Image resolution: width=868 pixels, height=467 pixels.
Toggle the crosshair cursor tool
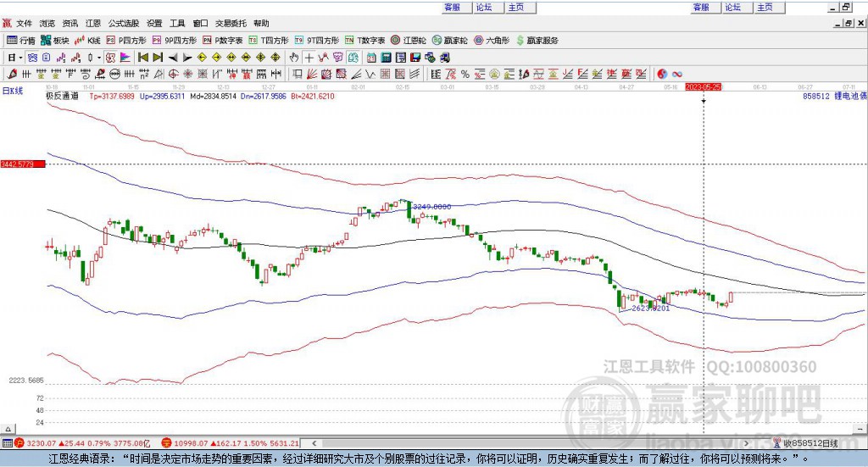coord(309,58)
